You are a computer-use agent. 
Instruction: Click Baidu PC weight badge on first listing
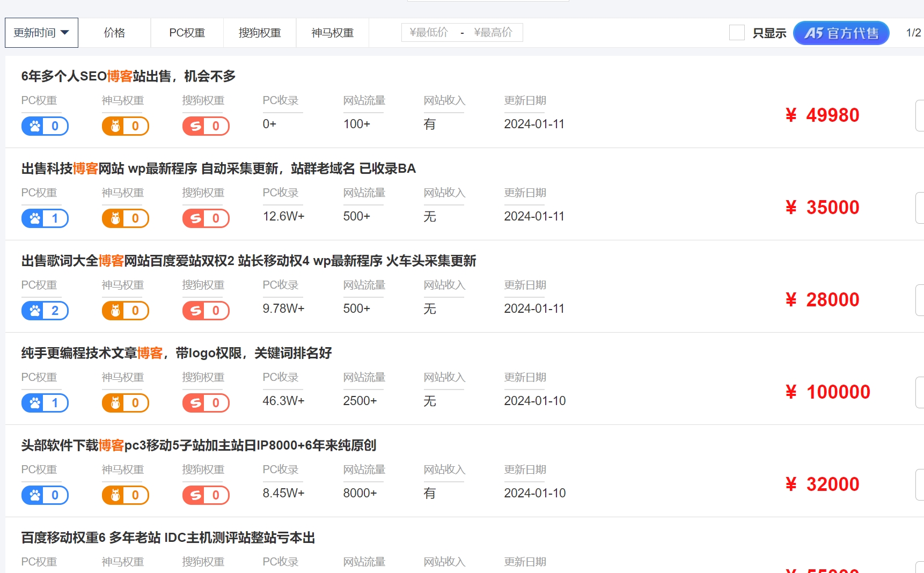tap(45, 126)
